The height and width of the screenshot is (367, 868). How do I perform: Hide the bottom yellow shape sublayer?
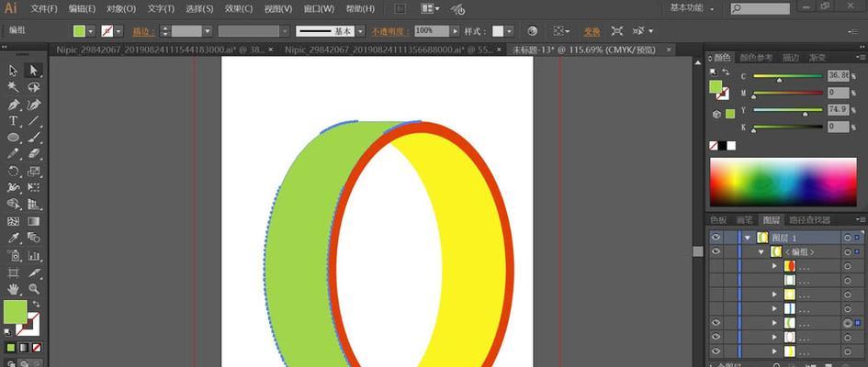[716, 351]
